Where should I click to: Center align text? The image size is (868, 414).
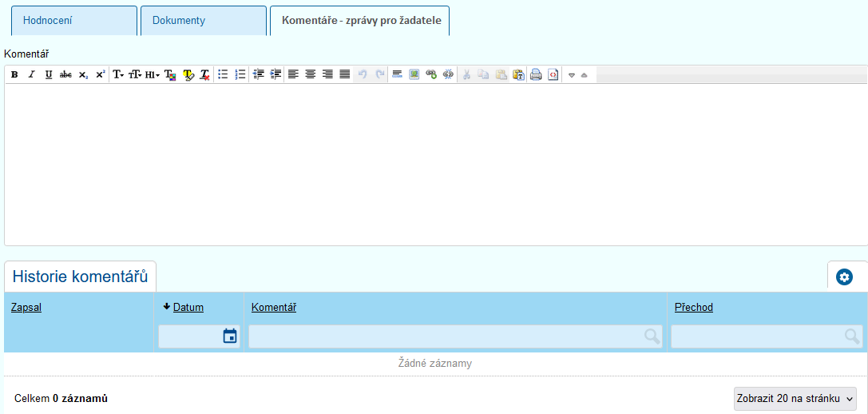pyautogui.click(x=311, y=75)
